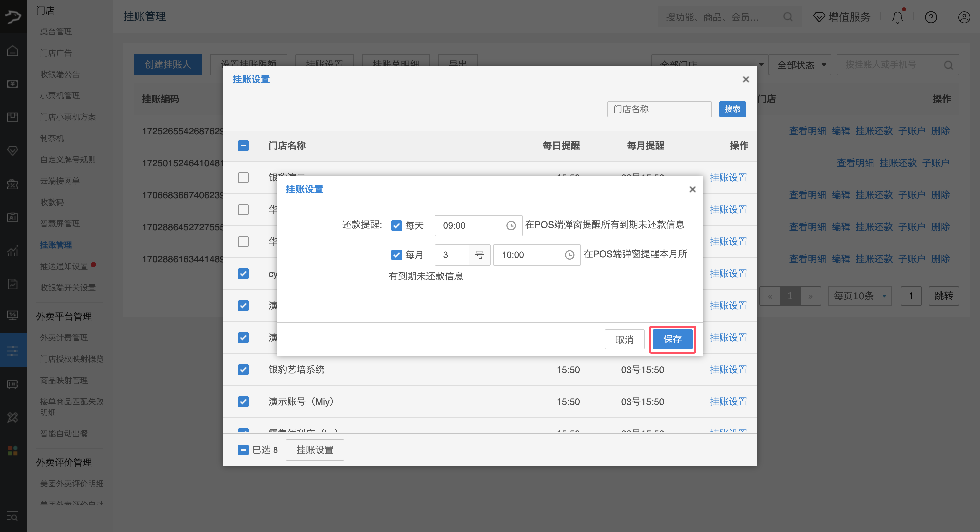Enable the 每天 reminder checkbox
The height and width of the screenshot is (532, 980).
397,225
